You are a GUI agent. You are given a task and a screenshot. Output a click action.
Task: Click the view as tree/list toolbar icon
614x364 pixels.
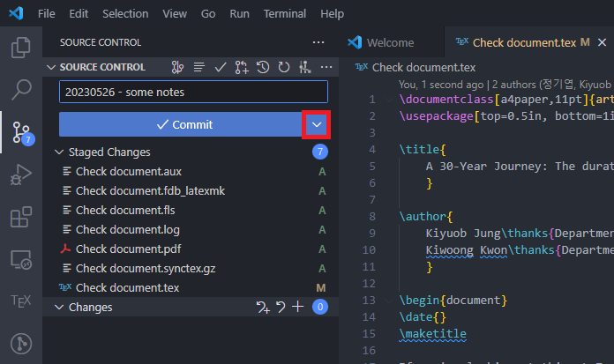pyautogui.click(x=198, y=67)
